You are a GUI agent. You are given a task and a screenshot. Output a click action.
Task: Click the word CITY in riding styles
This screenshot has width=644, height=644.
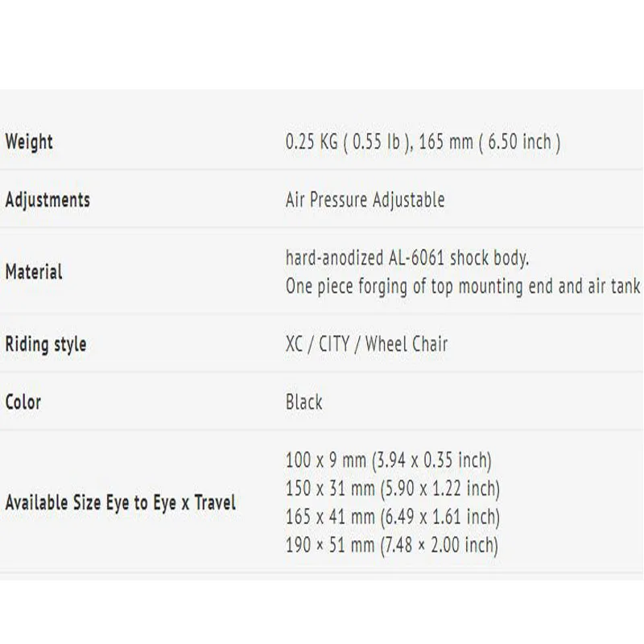click(334, 345)
